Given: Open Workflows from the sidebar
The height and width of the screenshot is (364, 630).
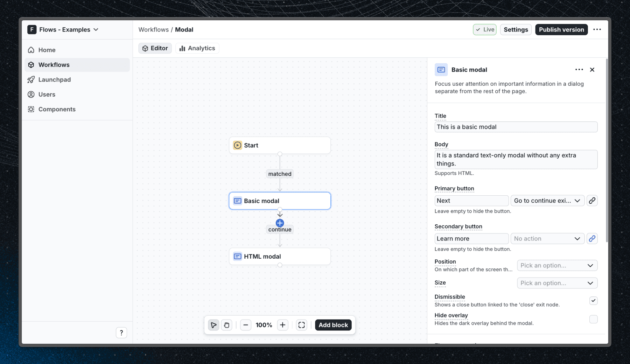Looking at the screenshot, I should (54, 64).
